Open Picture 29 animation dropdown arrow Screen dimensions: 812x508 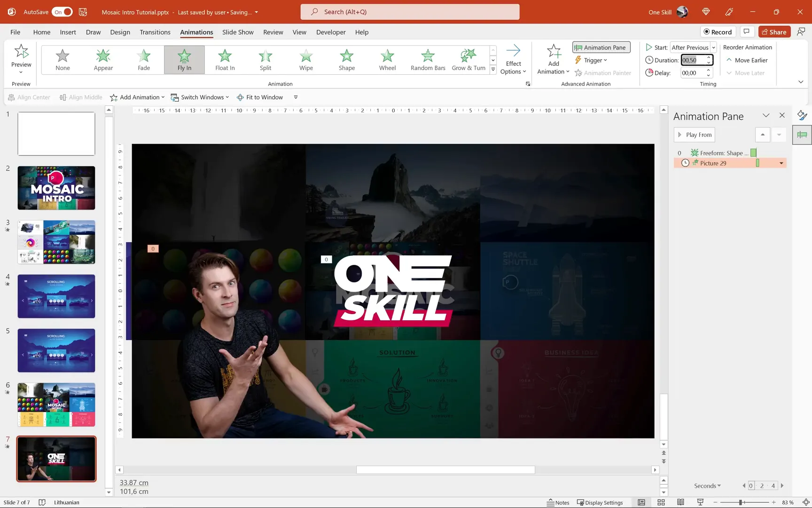point(781,163)
